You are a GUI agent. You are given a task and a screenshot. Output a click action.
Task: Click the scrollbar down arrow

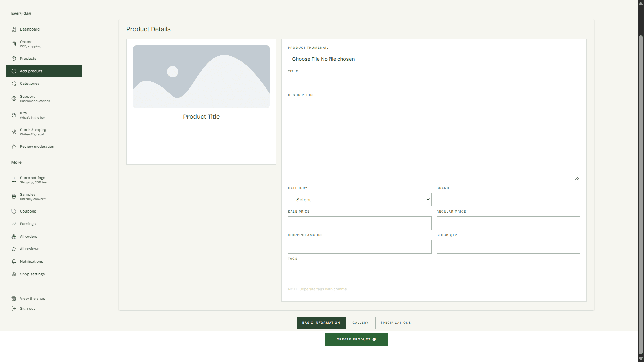coord(641,359)
